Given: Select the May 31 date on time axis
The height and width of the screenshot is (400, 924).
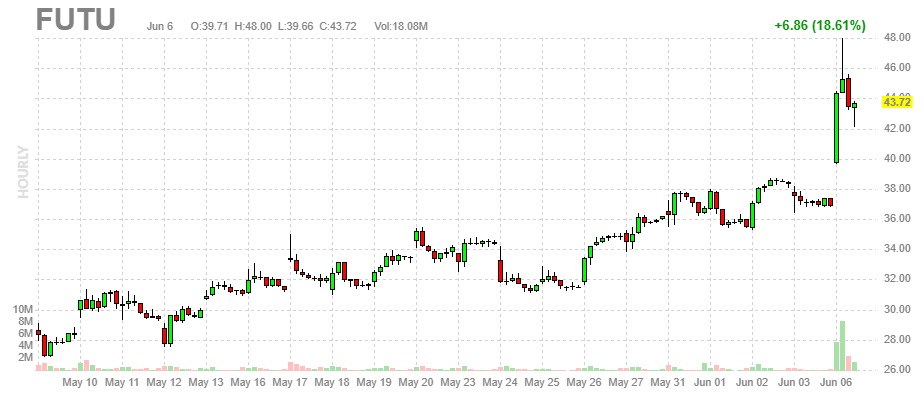Looking at the screenshot, I should tap(668, 382).
